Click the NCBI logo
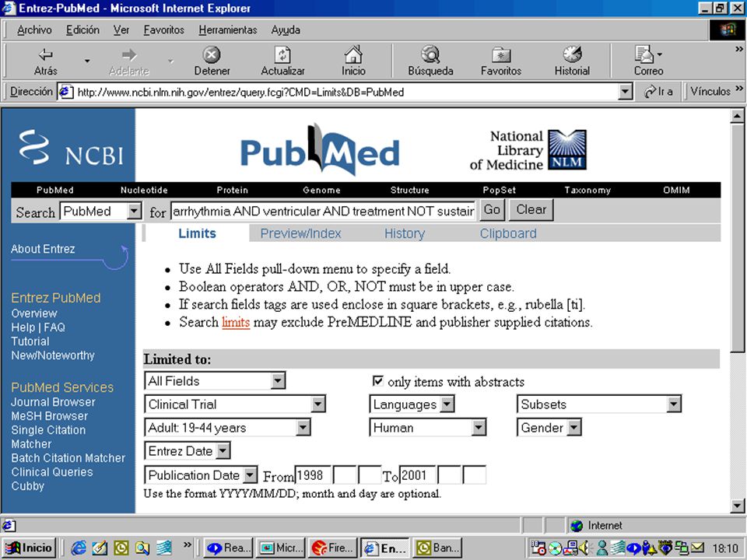The image size is (747, 560). (71, 148)
